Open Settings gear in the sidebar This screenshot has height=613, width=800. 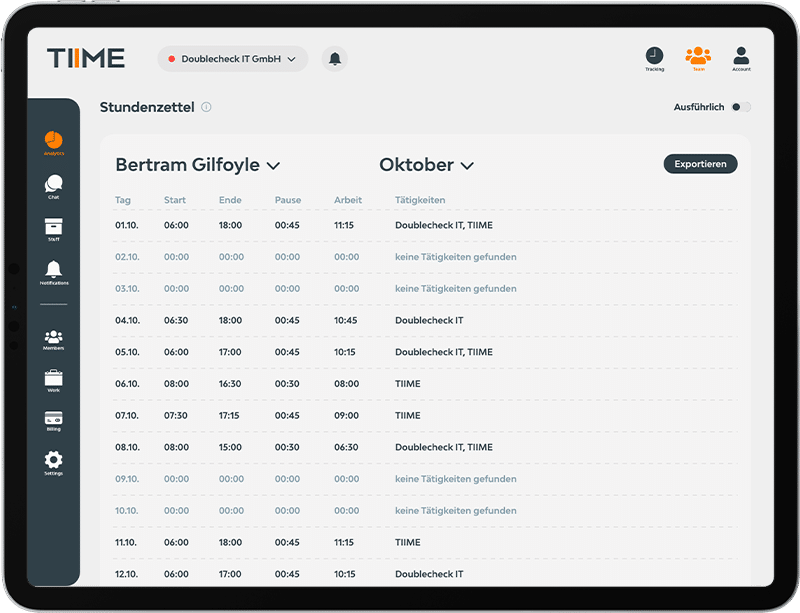[53, 461]
